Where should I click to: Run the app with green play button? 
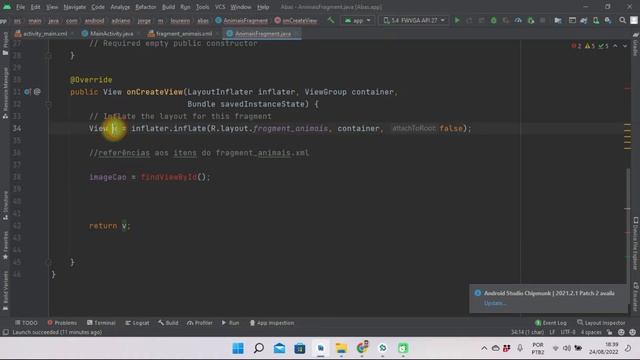[457, 20]
